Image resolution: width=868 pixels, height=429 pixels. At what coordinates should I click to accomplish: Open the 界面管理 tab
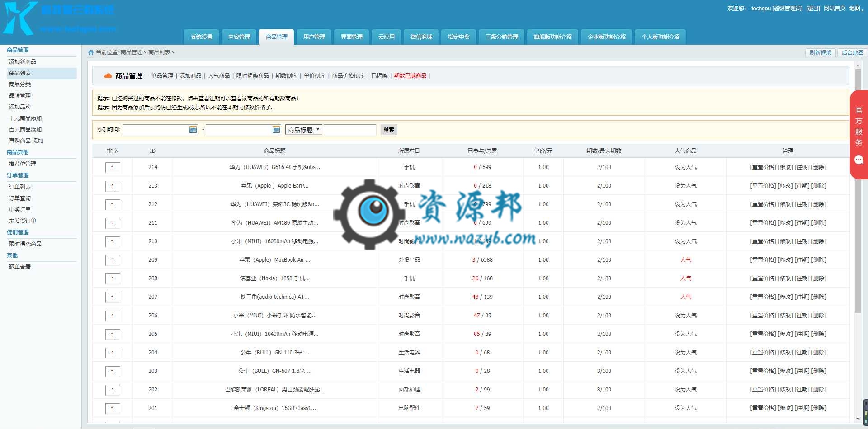point(352,37)
